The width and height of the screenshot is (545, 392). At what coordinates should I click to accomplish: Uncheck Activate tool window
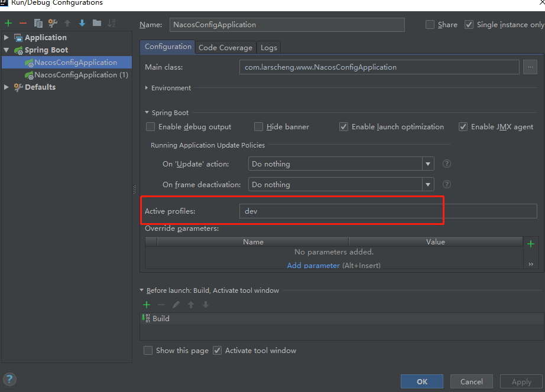[218, 350]
